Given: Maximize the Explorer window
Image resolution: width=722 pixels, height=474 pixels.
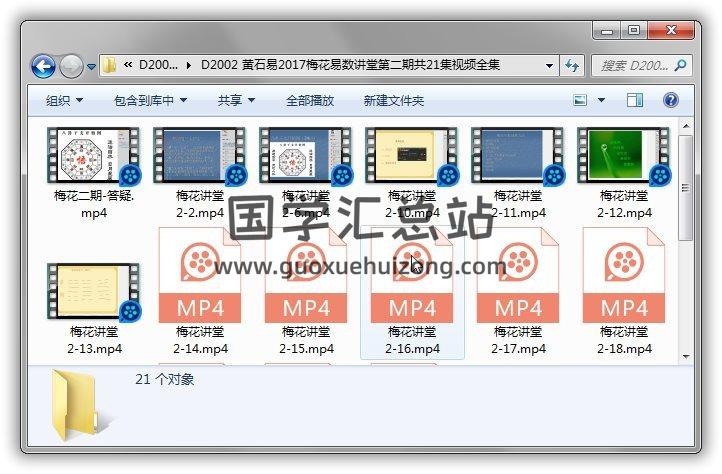Looking at the screenshot, I should coord(634,30).
